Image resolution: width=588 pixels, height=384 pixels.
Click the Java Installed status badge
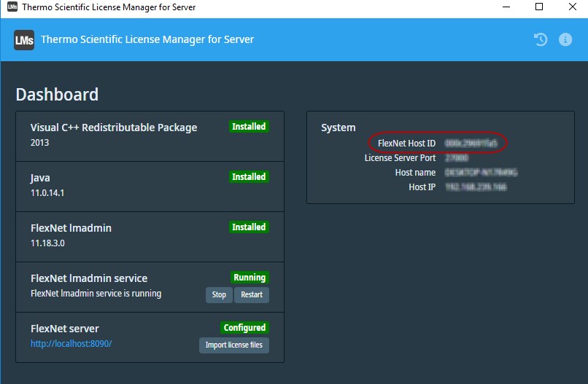[249, 177]
